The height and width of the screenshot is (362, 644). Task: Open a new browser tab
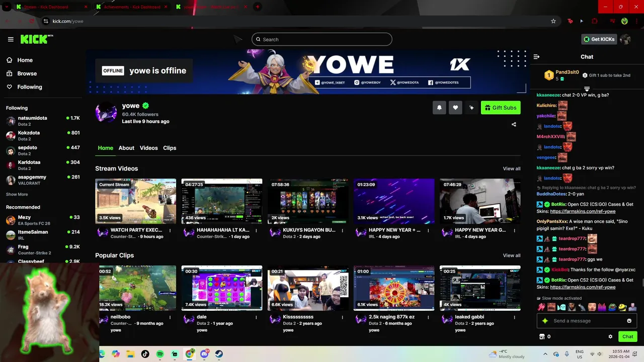pyautogui.click(x=258, y=7)
